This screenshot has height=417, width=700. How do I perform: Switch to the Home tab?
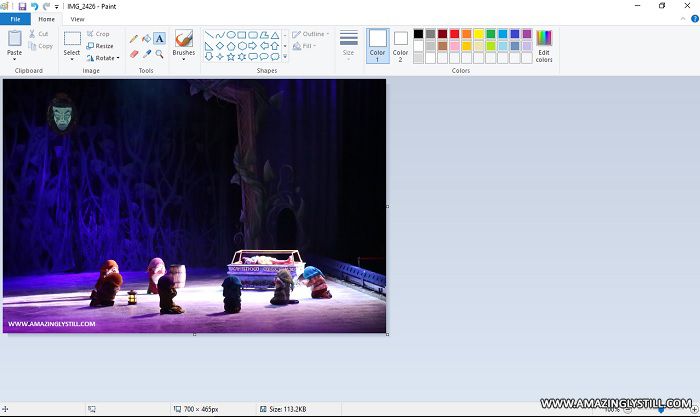tap(46, 19)
